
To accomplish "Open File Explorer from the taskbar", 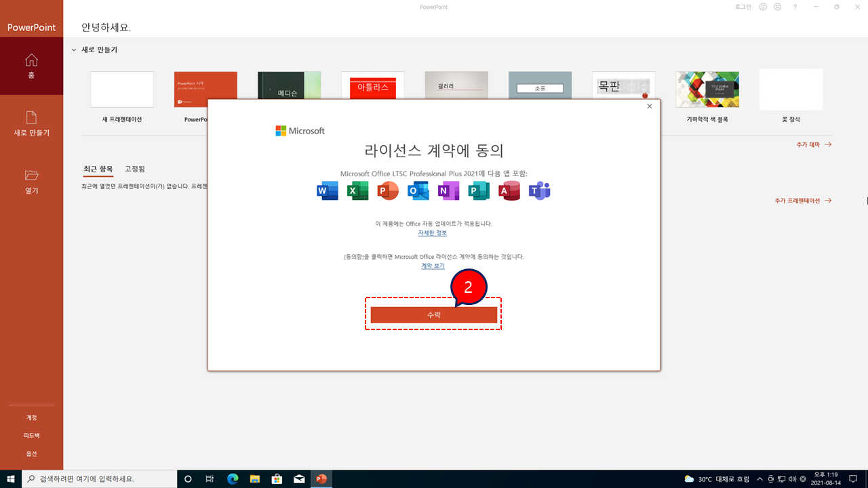I will 255,479.
